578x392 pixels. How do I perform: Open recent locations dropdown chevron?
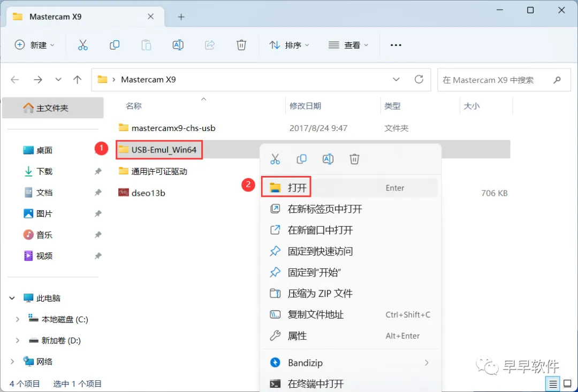coord(58,80)
